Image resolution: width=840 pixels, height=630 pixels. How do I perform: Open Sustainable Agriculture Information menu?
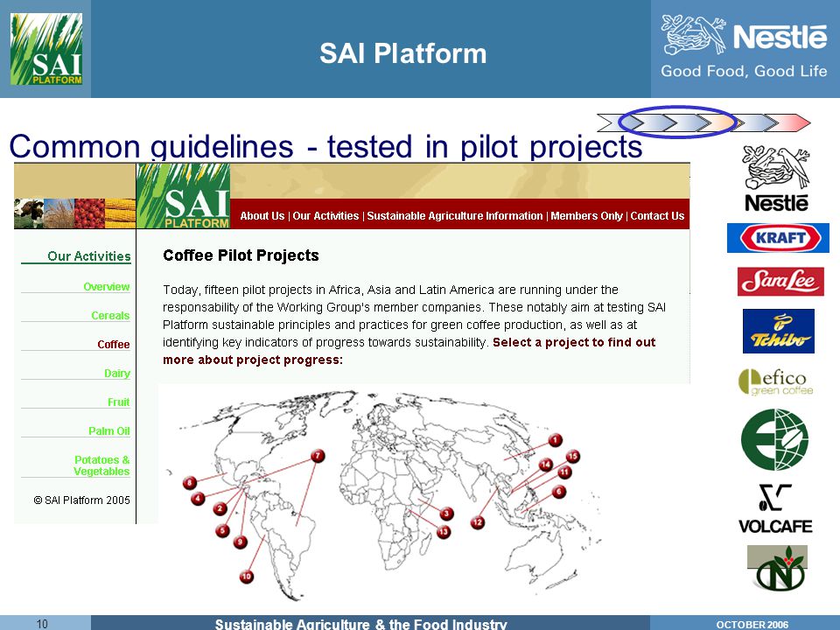pyautogui.click(x=455, y=216)
